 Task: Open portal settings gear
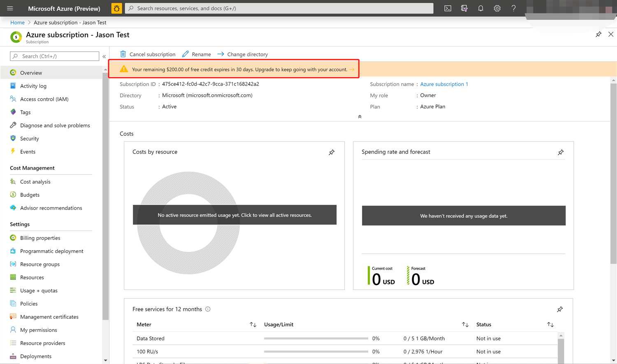[x=497, y=8]
